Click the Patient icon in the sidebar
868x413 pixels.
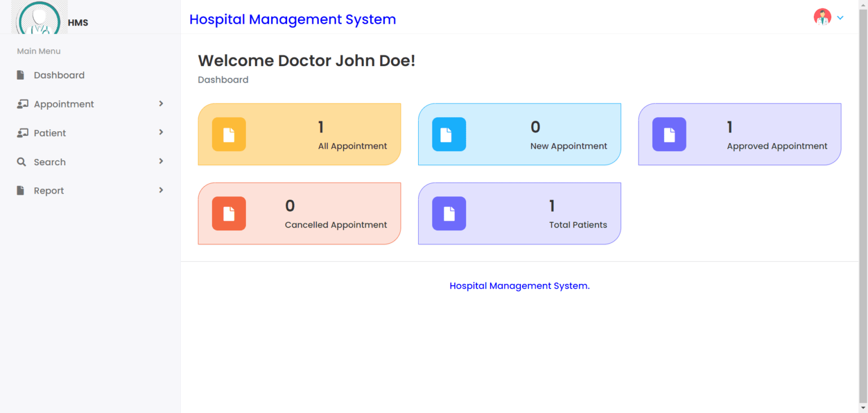(x=23, y=132)
